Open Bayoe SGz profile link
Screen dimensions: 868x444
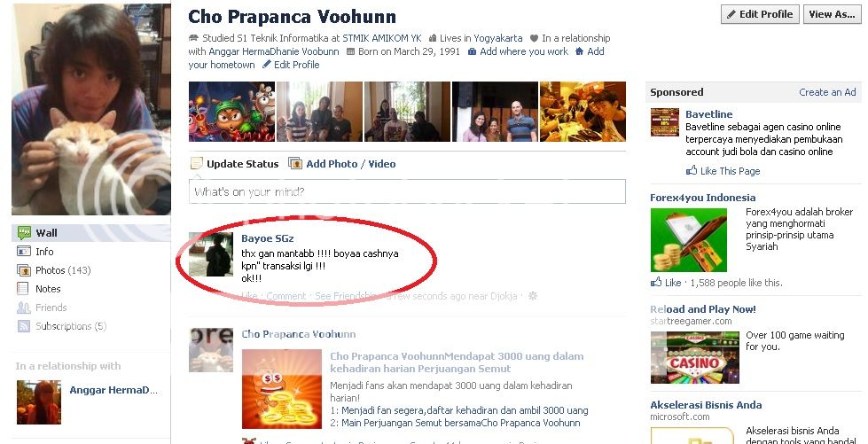coord(268,238)
